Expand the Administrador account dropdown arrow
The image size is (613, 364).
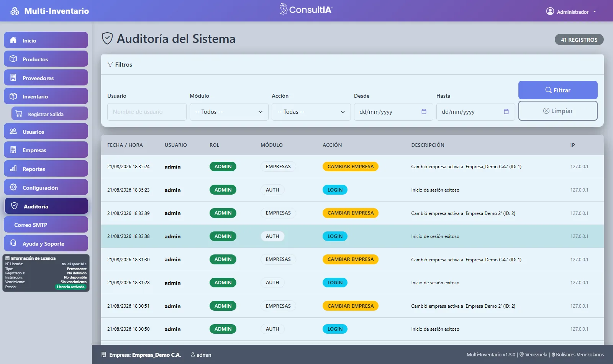point(595,12)
